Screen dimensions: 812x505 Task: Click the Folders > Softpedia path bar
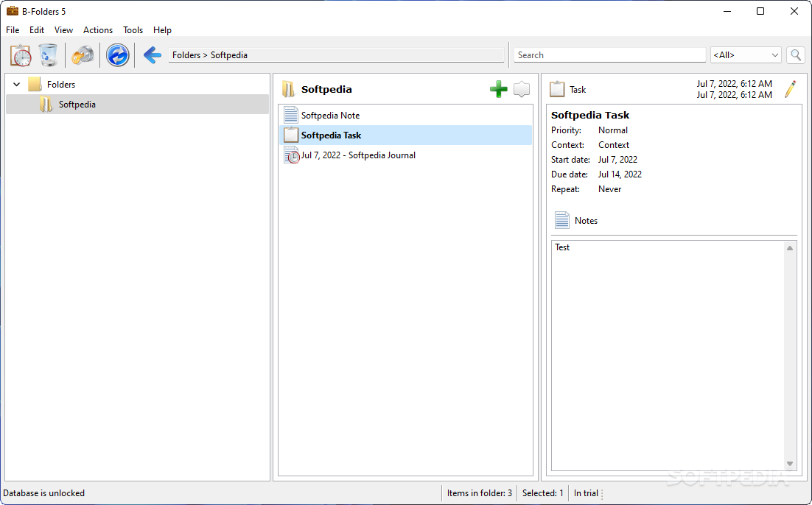[x=336, y=55]
